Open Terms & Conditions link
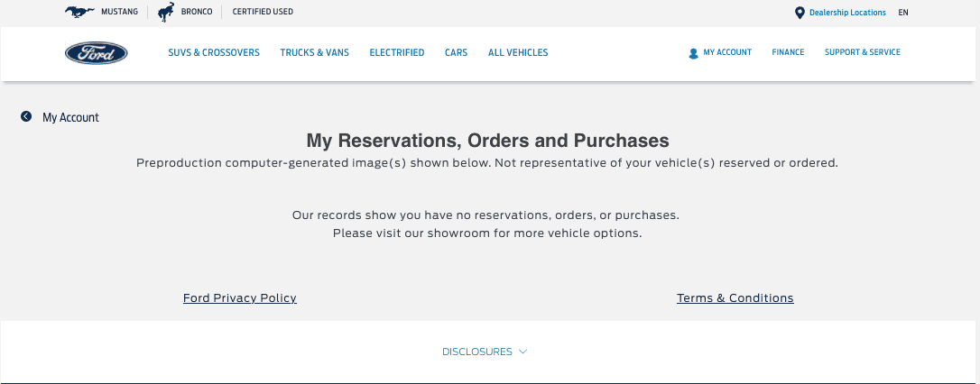 click(x=735, y=297)
